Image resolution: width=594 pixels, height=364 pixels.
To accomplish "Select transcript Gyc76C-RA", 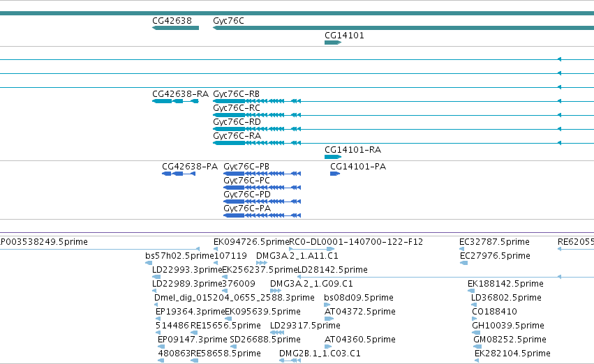I will click(x=403, y=143).
